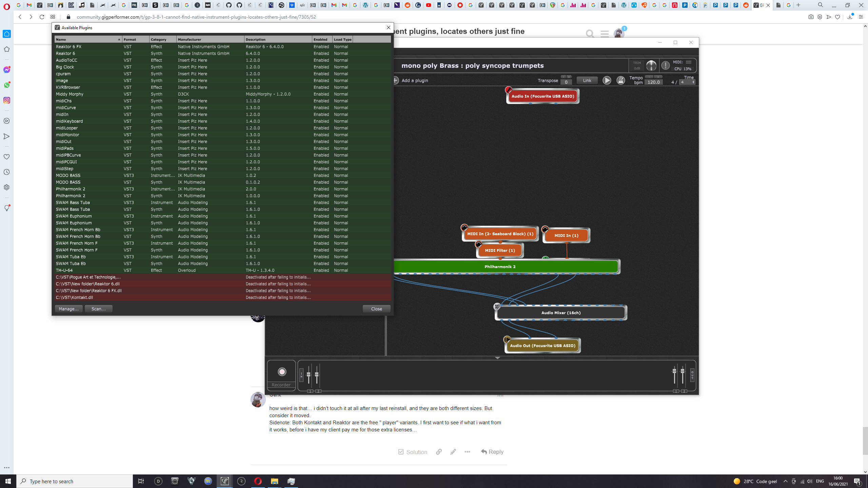Click the Opera menu logo button
Image resolution: width=868 pixels, height=488 pixels.
coord(7,6)
